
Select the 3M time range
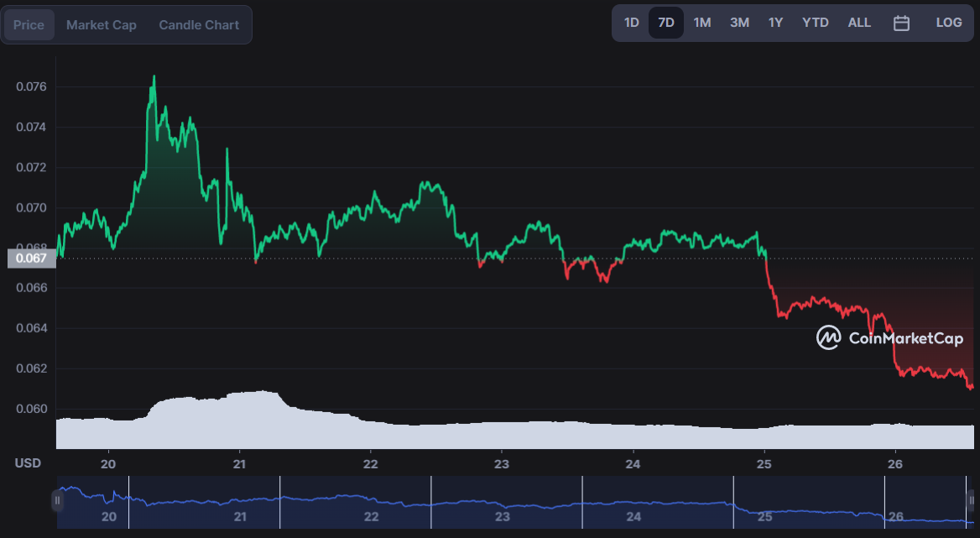click(739, 23)
